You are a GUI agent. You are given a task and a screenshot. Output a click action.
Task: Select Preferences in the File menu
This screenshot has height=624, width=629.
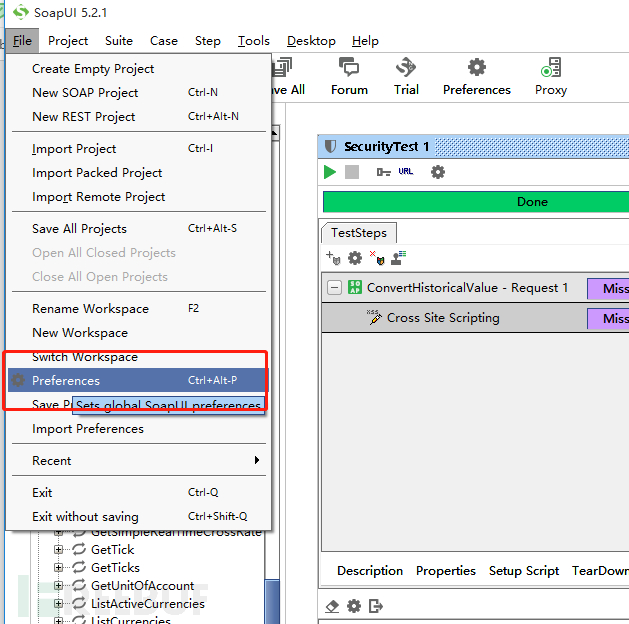138,380
